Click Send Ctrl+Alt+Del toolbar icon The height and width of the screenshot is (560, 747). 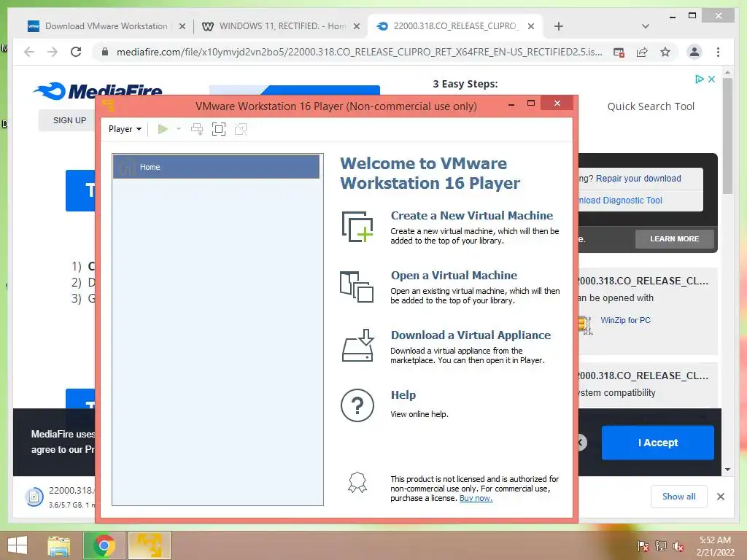click(x=197, y=129)
